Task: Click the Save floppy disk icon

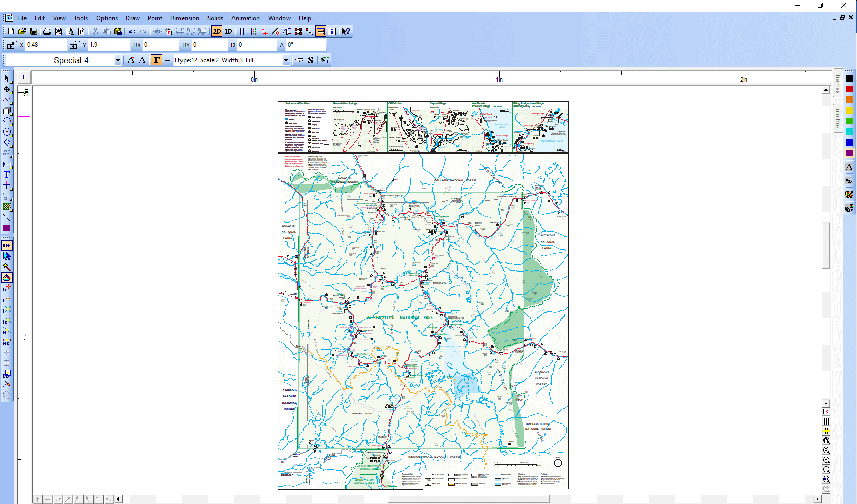Action: [x=34, y=32]
